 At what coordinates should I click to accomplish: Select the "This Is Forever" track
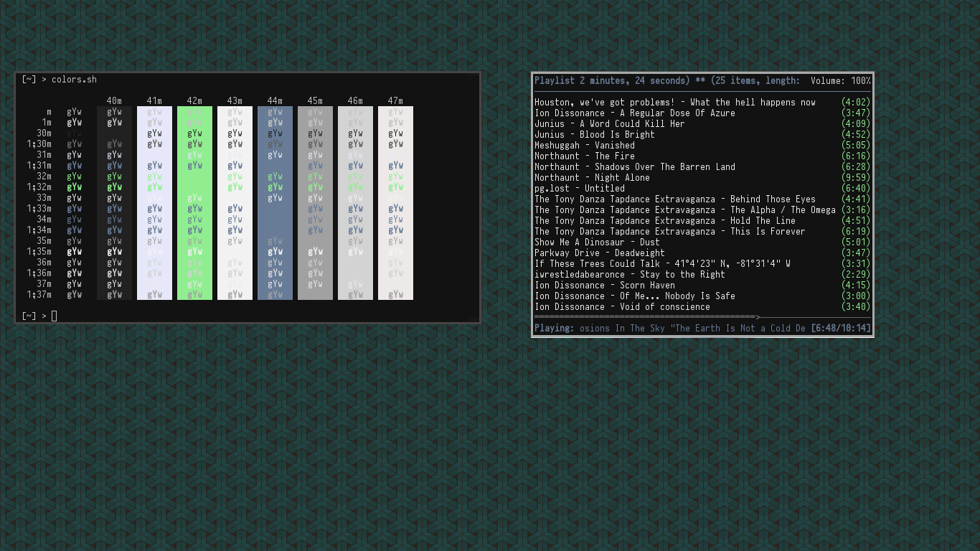pos(702,232)
